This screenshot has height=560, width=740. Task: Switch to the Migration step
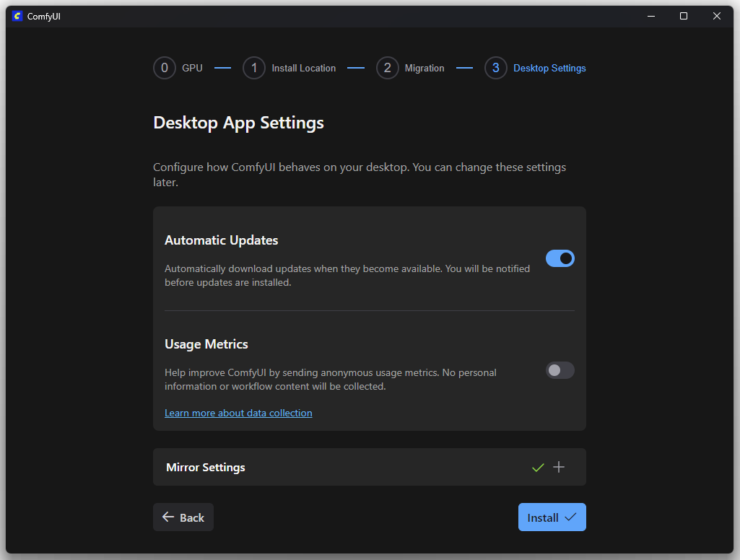425,69
